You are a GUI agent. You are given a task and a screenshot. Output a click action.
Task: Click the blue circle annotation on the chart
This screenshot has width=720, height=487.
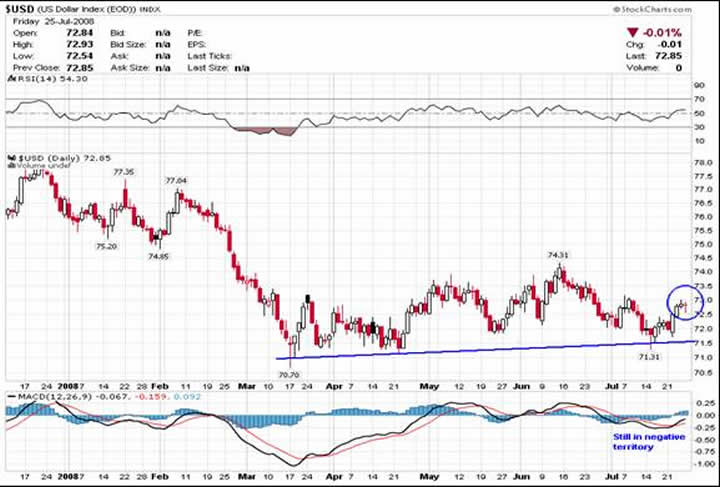(679, 303)
